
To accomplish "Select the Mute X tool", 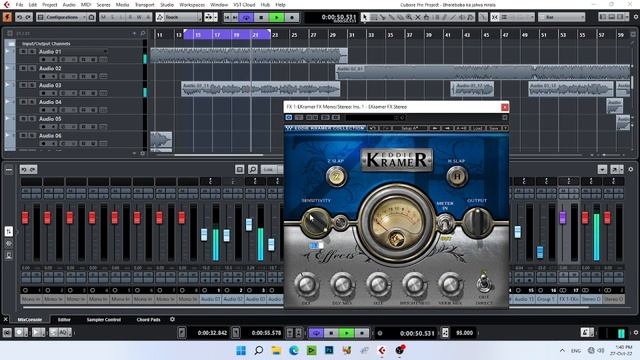I will click(418, 18).
